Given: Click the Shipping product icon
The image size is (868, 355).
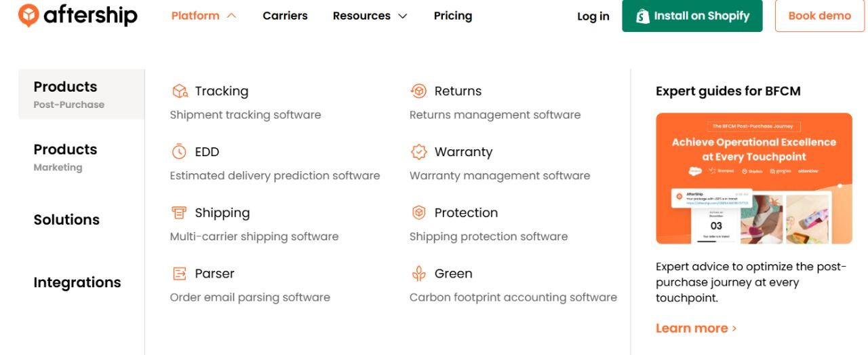Looking at the screenshot, I should 179,213.
